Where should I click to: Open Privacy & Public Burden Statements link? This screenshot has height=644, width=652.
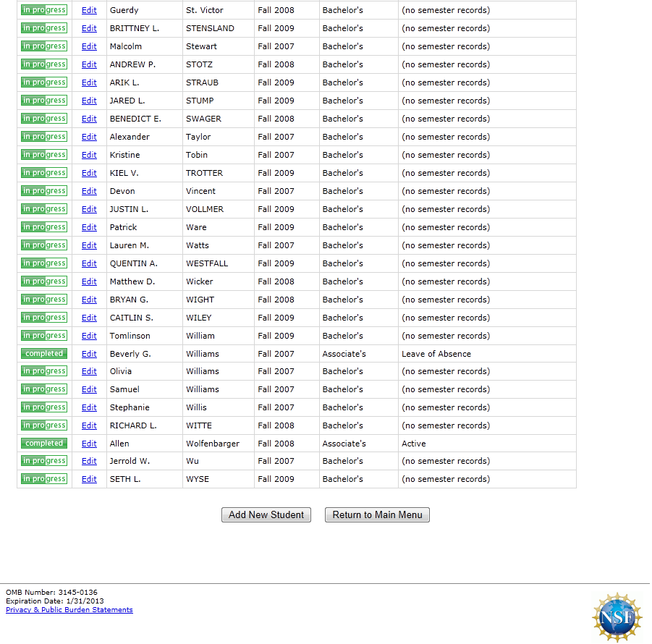69,610
